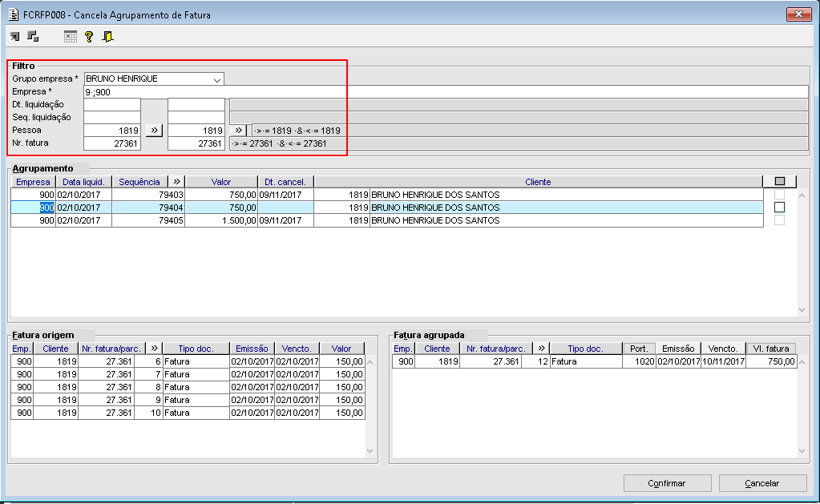The width and height of the screenshot is (820, 504).
Task: Click scroll down arrow in Fatura origem
Action: click(x=370, y=450)
